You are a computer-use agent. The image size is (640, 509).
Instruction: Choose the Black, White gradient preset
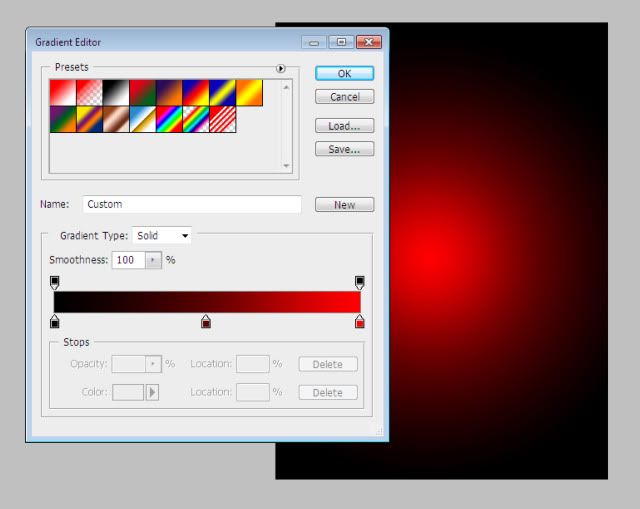[x=116, y=93]
